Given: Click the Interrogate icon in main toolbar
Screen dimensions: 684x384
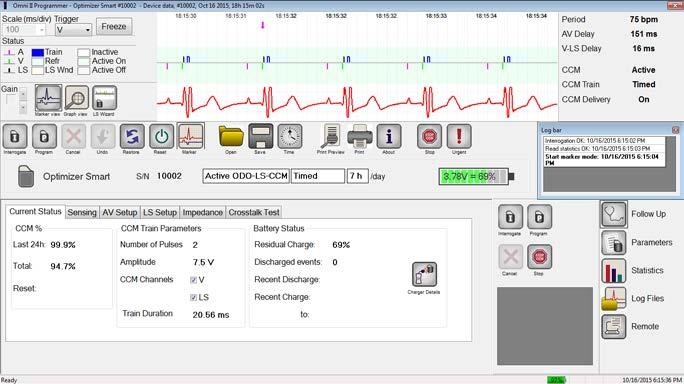Looking at the screenshot, I should click(x=15, y=137).
